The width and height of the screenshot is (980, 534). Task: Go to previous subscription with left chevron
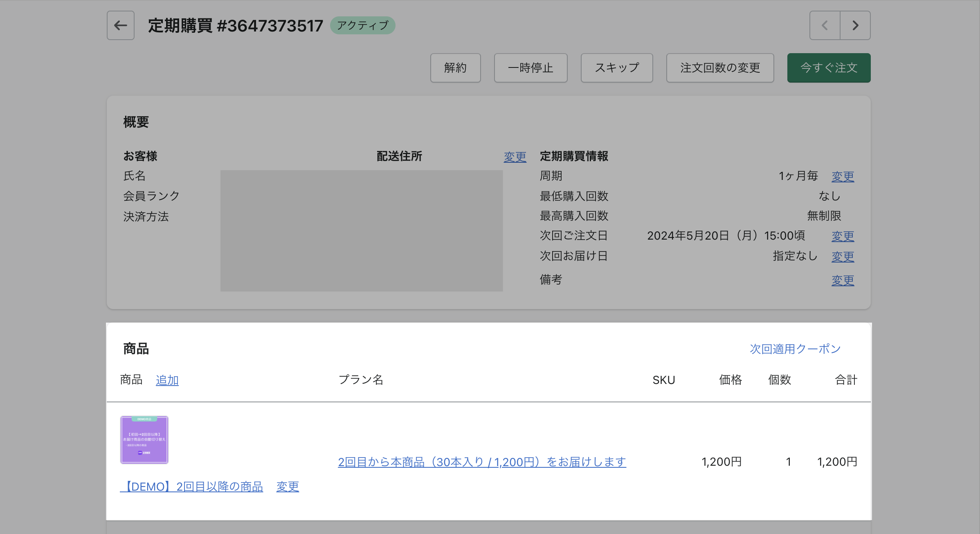coord(825,25)
